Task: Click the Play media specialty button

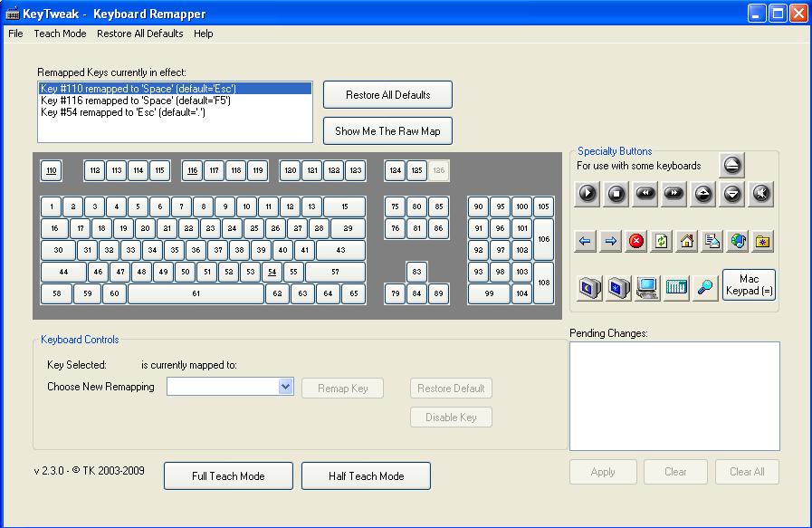Action: tap(588, 193)
